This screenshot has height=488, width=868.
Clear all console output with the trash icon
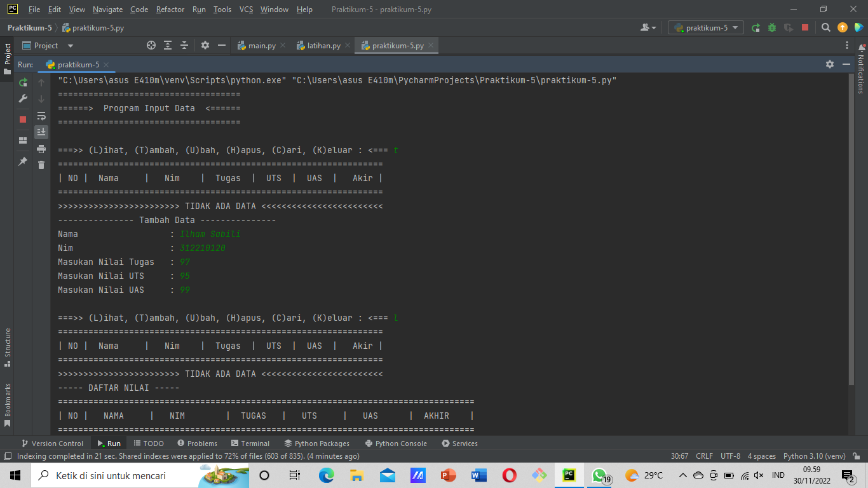point(41,165)
